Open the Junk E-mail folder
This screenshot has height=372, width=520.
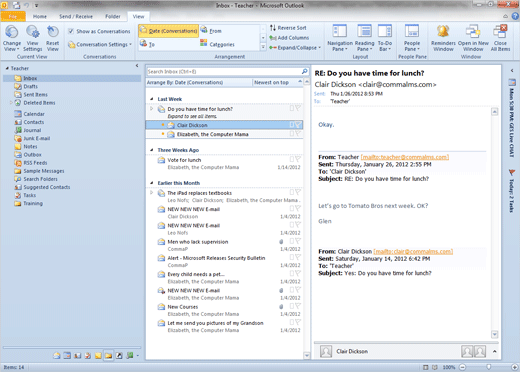coord(32,138)
